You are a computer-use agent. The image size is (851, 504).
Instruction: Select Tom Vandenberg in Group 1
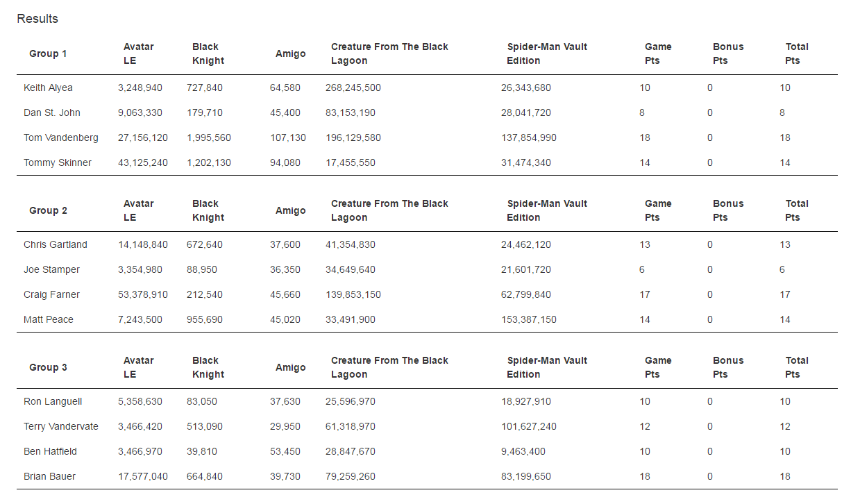coord(61,138)
